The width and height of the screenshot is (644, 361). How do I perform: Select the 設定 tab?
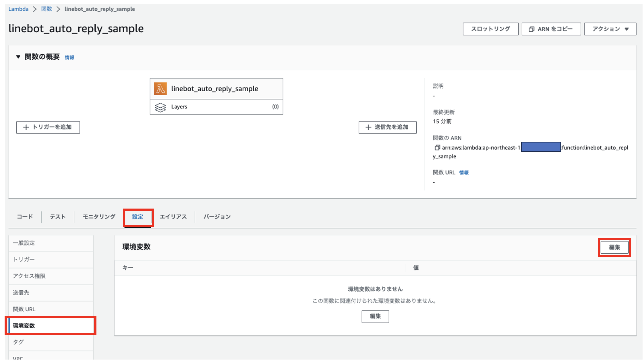tap(138, 217)
